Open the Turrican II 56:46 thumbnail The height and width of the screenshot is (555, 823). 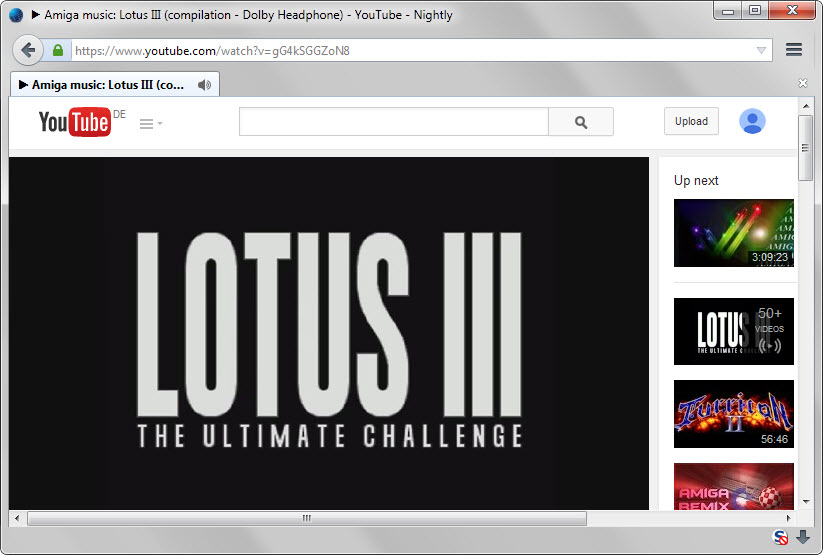click(733, 414)
